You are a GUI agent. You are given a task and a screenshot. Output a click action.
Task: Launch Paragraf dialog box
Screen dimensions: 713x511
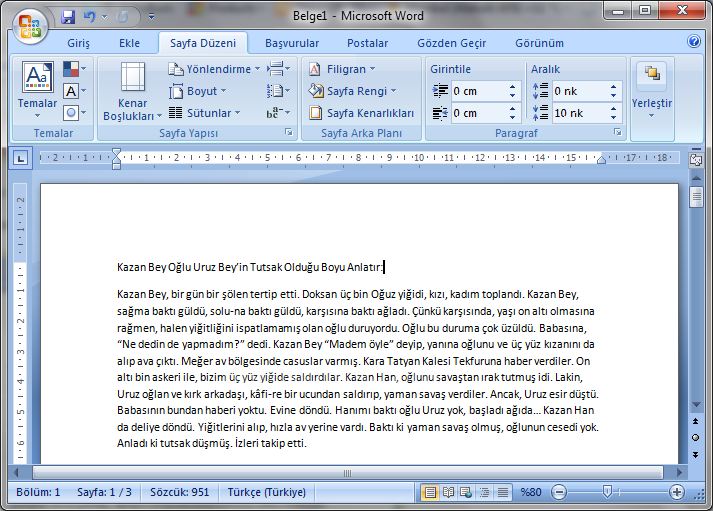tap(618, 132)
